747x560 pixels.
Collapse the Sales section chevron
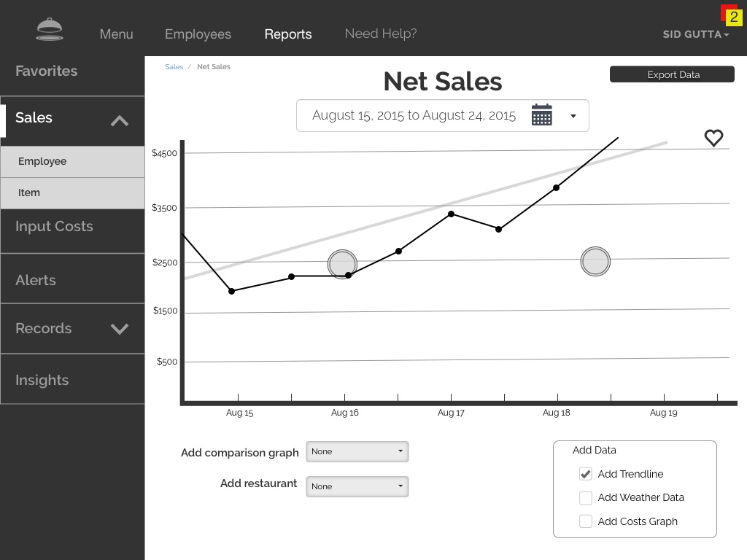pyautogui.click(x=120, y=121)
